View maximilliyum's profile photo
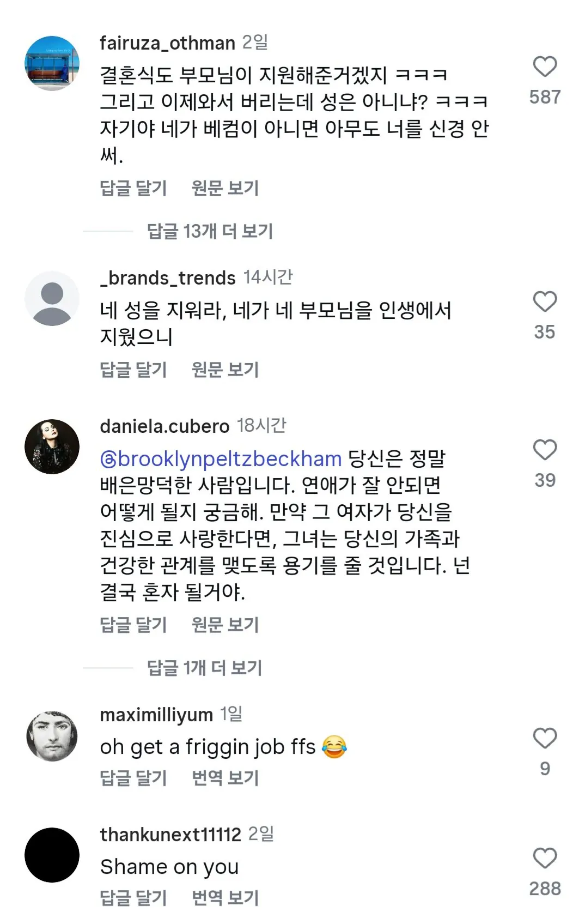Viewport: 585px width, 924px height. [52, 735]
